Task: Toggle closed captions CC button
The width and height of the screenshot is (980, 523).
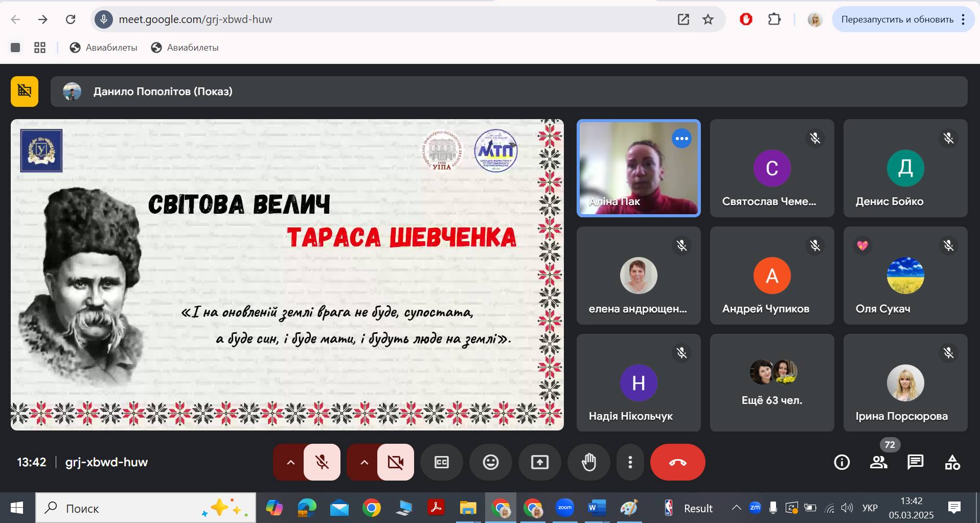Action: pyautogui.click(x=441, y=462)
